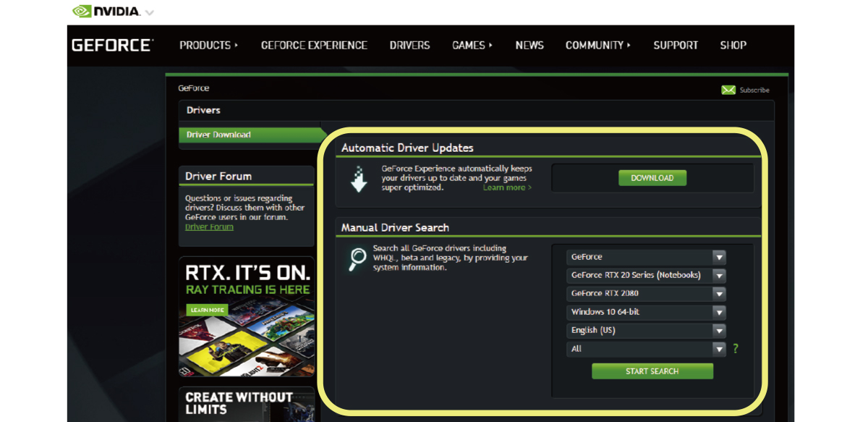Click the GeForce logo in navigation bar
This screenshot has width=868, height=422.
click(113, 45)
